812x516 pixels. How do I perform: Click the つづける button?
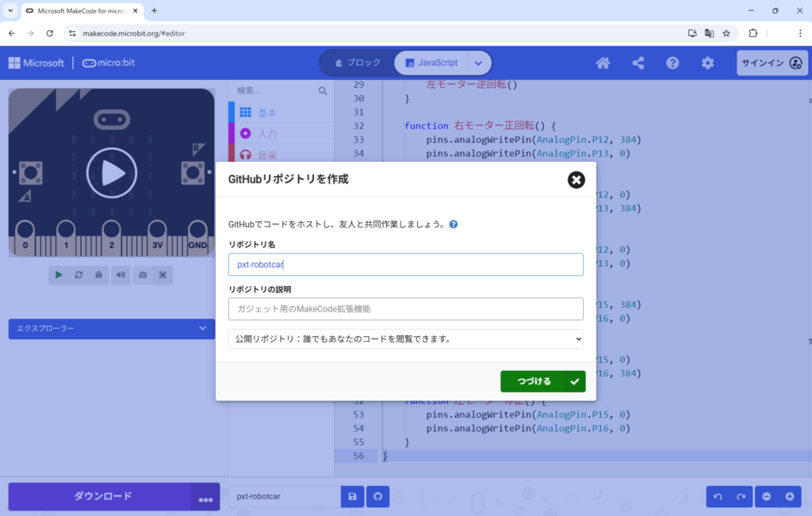point(542,381)
